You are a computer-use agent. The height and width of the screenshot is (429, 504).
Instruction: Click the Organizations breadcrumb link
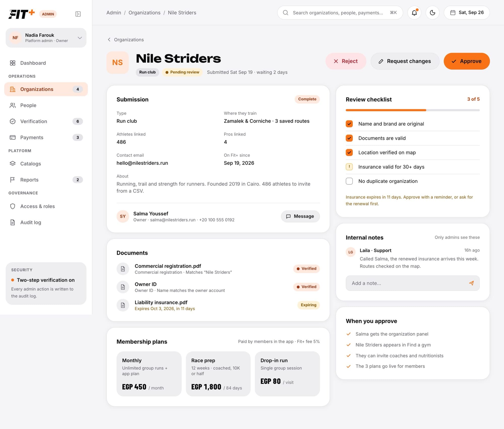(x=144, y=13)
